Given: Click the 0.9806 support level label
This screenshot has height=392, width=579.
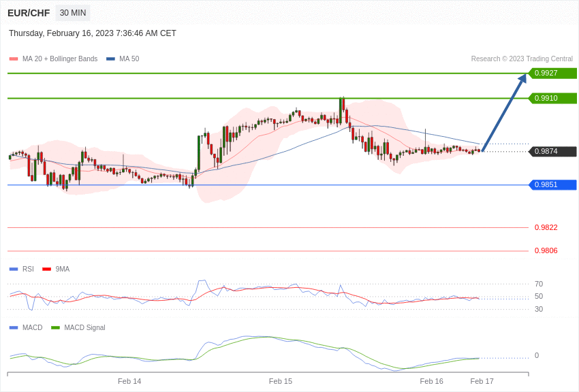Looking at the screenshot, I should tap(546, 250).
